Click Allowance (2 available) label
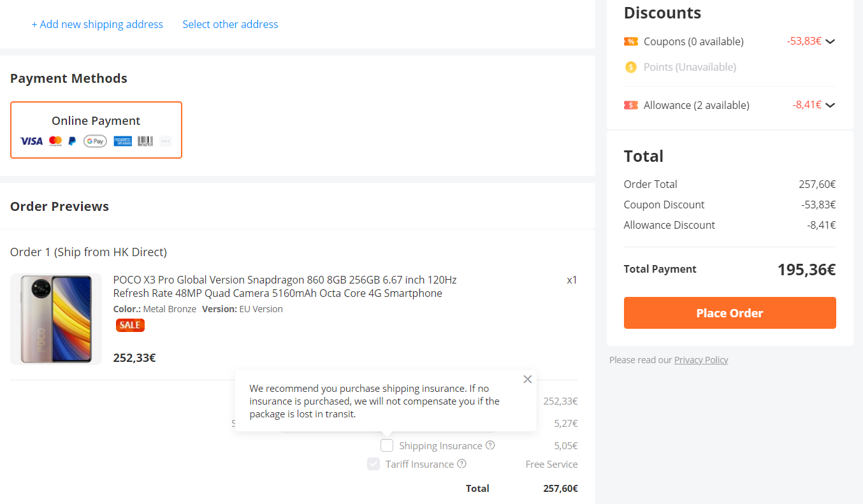863x504 pixels. (697, 105)
